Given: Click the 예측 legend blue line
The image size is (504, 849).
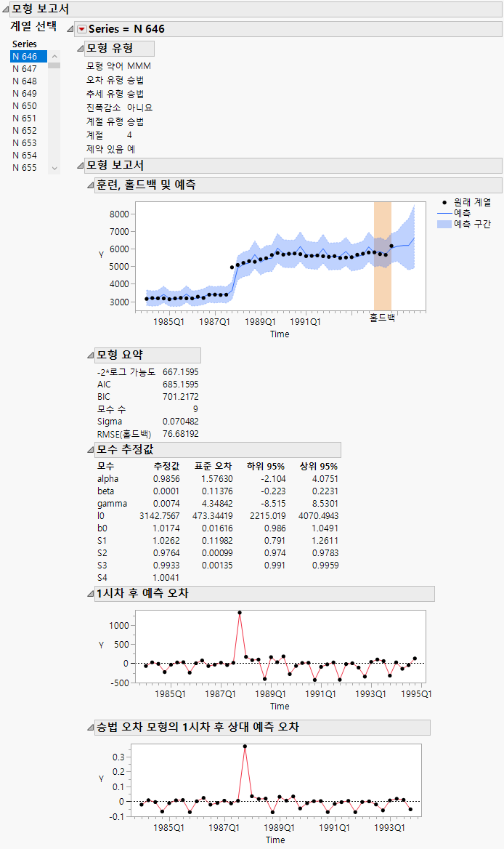Looking at the screenshot, I should click(x=444, y=213).
